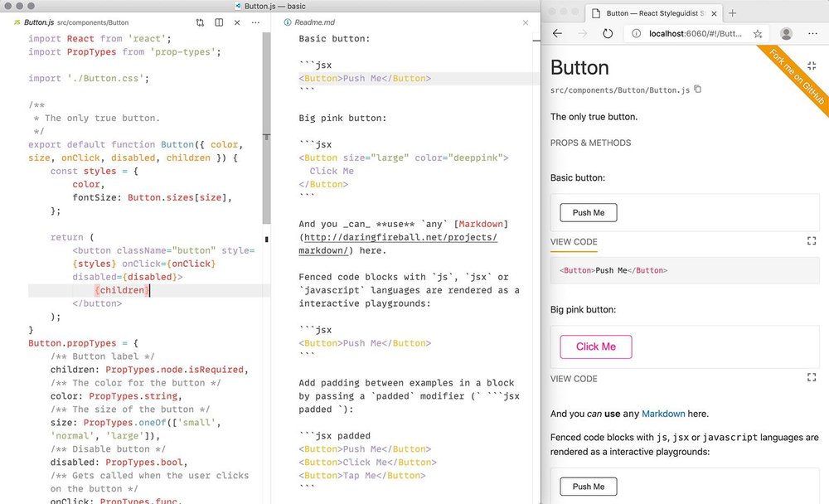Follow the Markdown link in styleguide
This screenshot has width=829, height=504.
pyautogui.click(x=663, y=414)
